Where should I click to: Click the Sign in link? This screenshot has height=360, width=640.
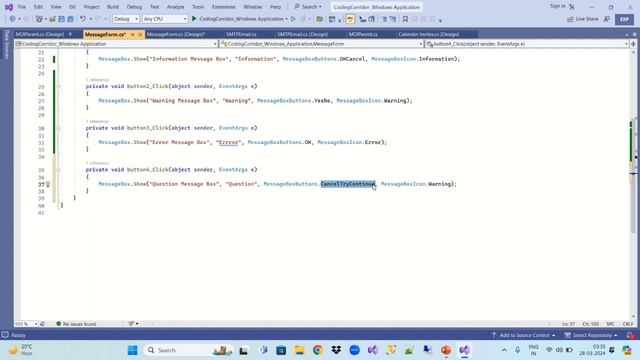click(x=558, y=6)
